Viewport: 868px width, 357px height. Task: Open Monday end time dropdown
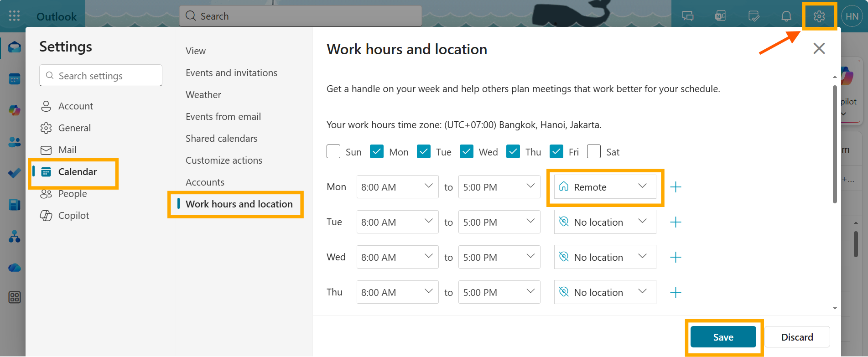(499, 187)
